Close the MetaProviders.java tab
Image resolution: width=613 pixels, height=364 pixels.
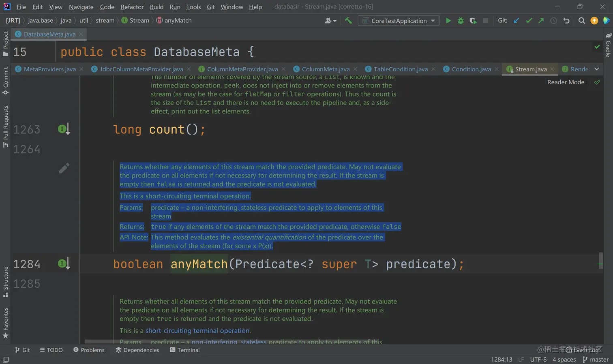click(81, 69)
